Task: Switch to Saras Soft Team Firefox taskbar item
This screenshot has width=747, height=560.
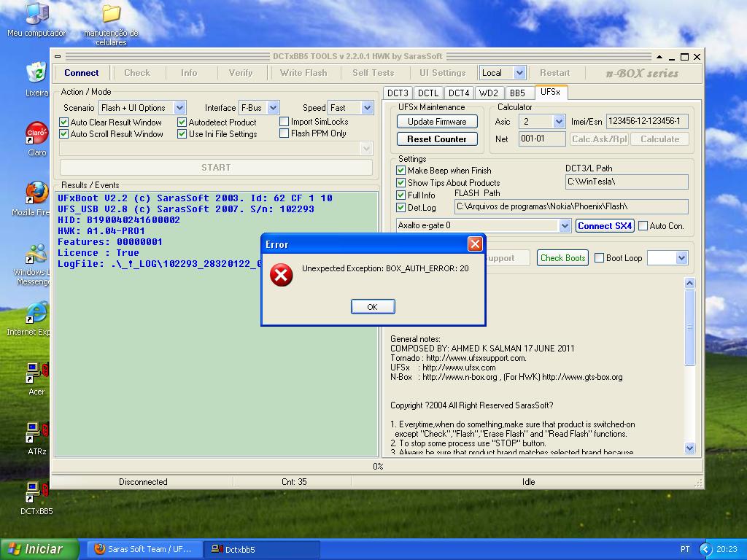Action: pos(144,549)
